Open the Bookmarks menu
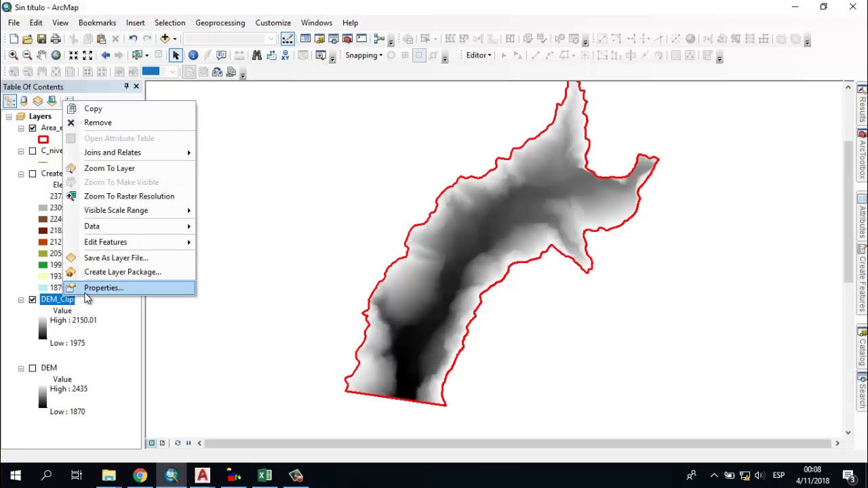The height and width of the screenshot is (488, 868). tap(97, 22)
